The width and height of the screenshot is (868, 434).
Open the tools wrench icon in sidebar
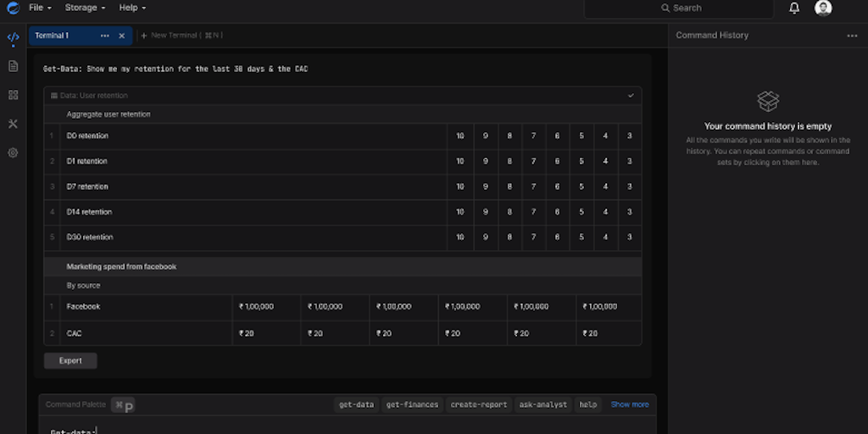pyautogui.click(x=13, y=124)
